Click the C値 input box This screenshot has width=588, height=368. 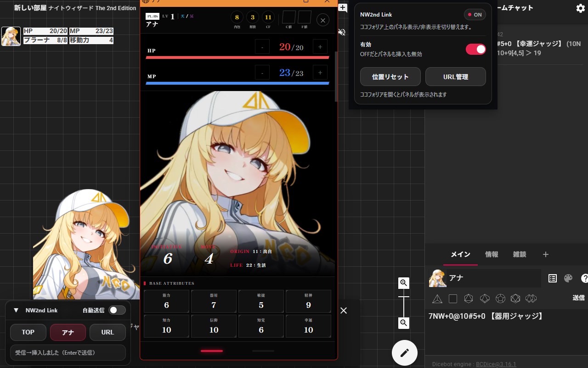pos(289,17)
